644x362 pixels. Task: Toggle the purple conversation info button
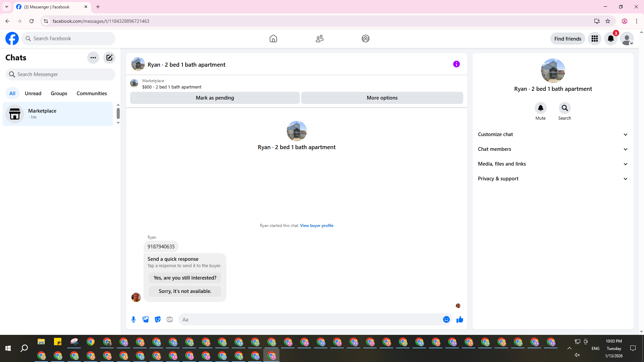point(456,64)
